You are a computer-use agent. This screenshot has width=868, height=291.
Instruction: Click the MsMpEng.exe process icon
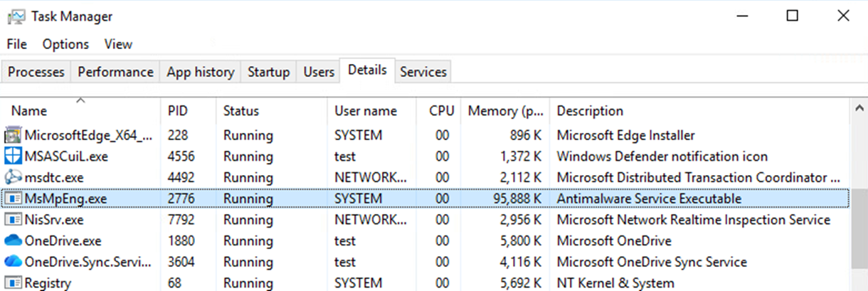13,199
